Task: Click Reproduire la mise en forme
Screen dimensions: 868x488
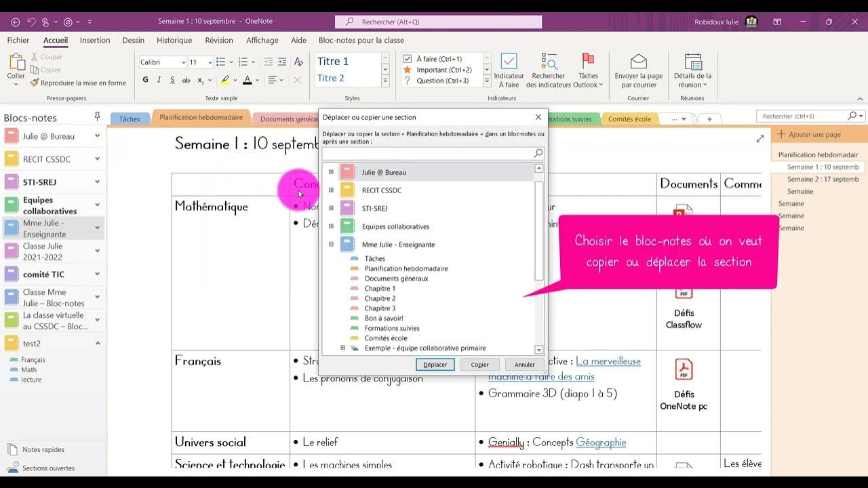Action: coord(79,83)
